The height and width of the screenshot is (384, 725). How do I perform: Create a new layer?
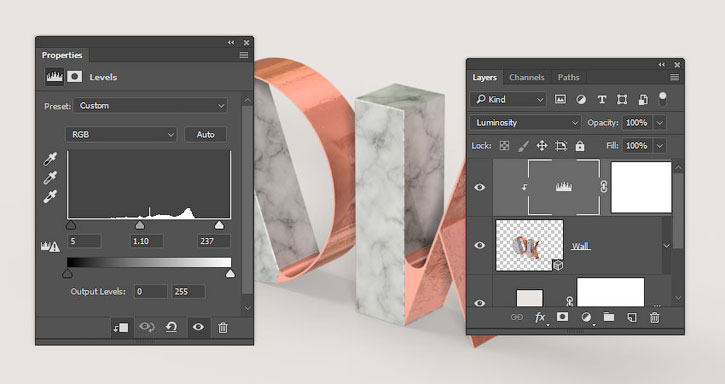point(632,317)
